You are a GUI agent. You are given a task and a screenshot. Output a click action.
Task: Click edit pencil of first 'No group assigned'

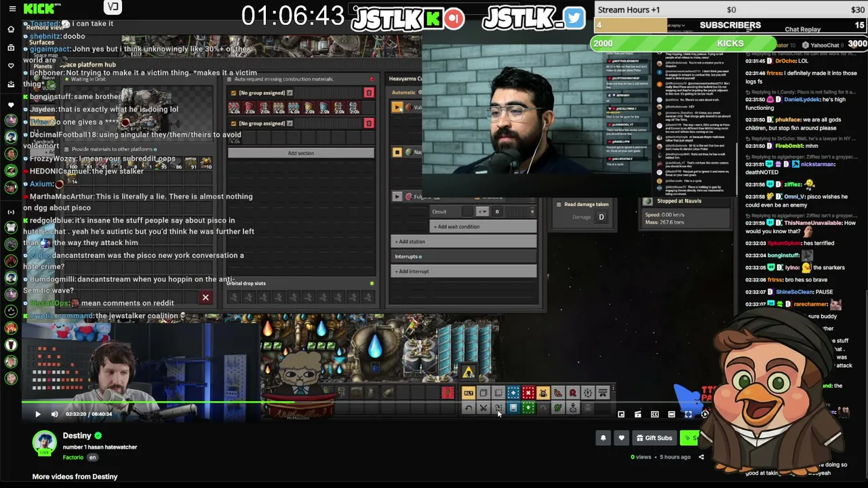tap(290, 93)
